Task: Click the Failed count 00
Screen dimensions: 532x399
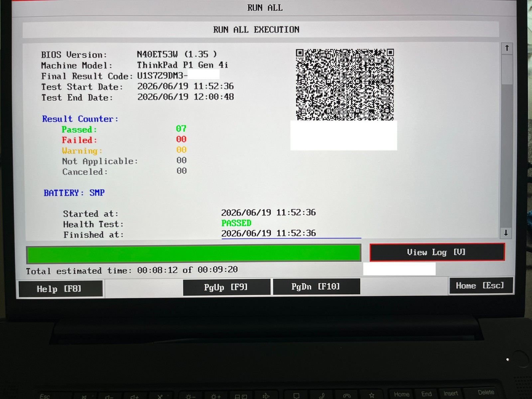Action: 181,139
